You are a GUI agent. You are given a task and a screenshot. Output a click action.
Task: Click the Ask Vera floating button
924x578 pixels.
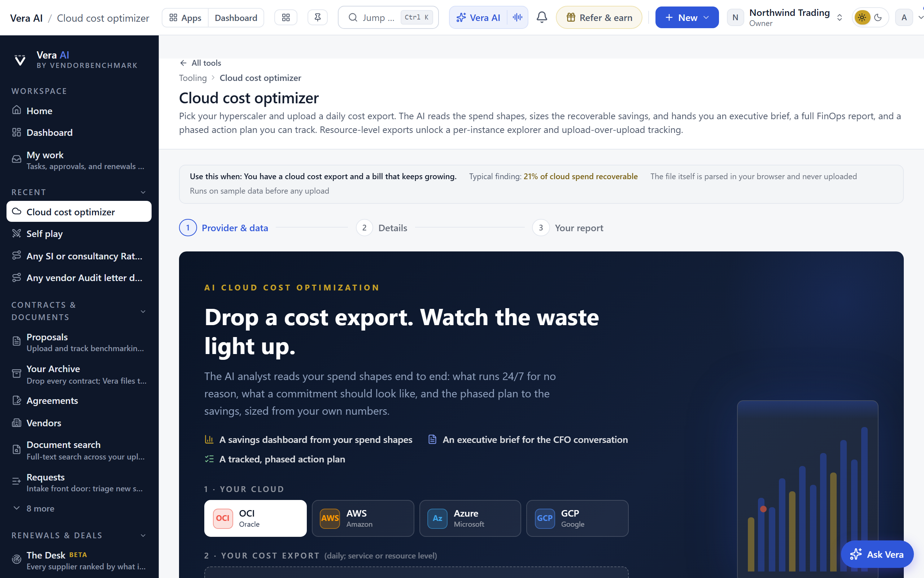click(877, 554)
